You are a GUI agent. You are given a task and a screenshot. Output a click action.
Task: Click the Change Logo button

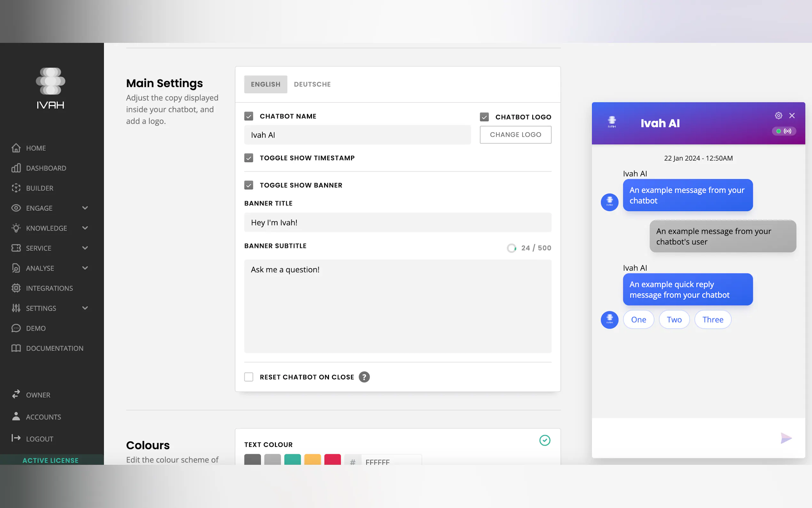pyautogui.click(x=515, y=135)
